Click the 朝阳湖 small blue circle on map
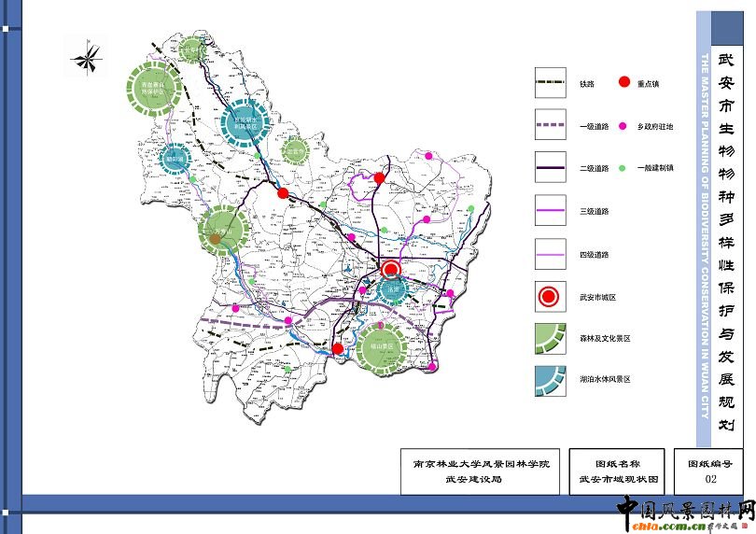 tap(175, 160)
